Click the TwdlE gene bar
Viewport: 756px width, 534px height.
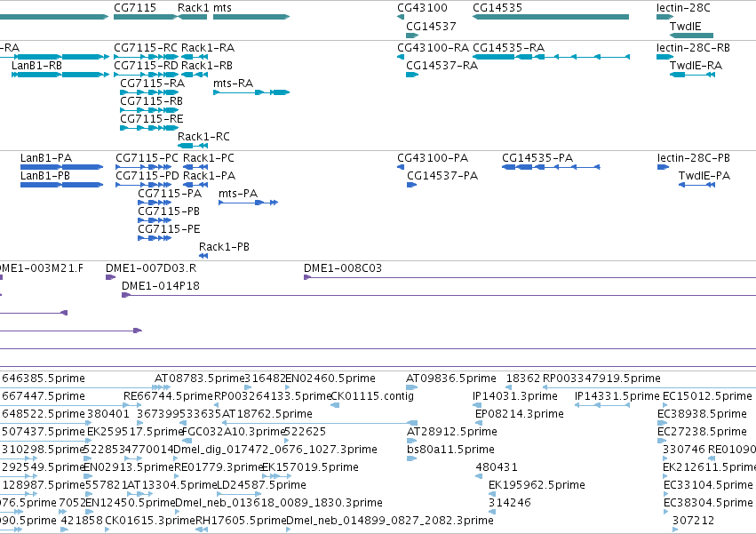691,36
